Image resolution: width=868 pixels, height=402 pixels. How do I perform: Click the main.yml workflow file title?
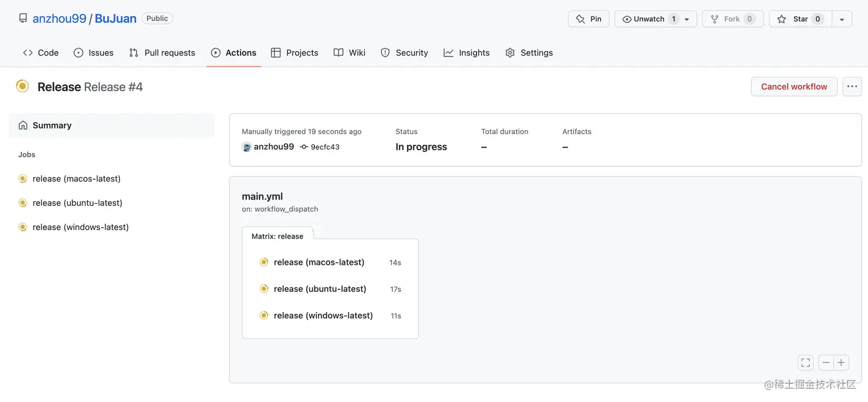coord(262,196)
